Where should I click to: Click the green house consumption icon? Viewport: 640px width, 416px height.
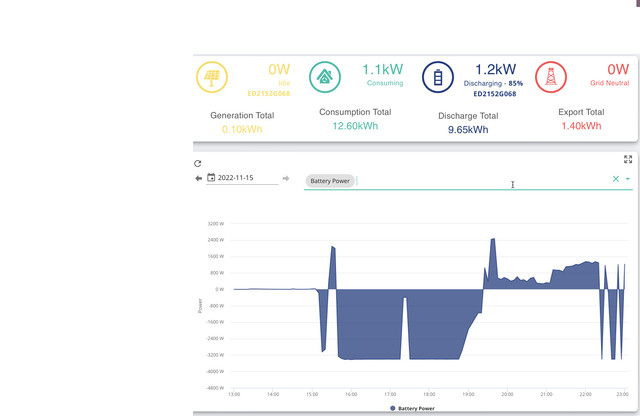click(324, 77)
